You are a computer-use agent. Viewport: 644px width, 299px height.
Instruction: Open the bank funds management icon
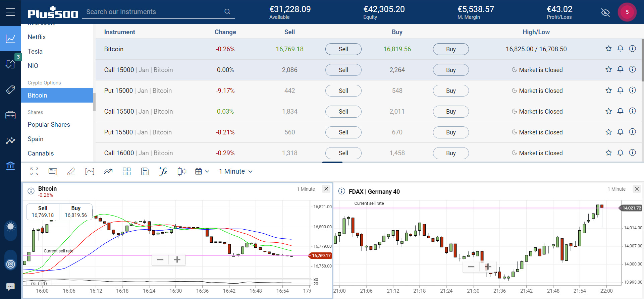point(10,166)
